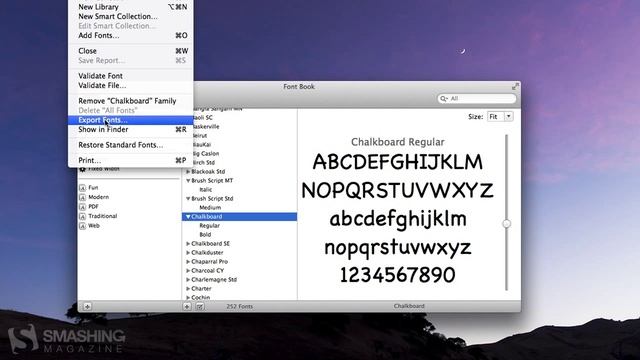Image resolution: width=640 pixels, height=360 pixels.
Task: Click the Chalkboard Regular preview heading
Action: click(x=398, y=142)
